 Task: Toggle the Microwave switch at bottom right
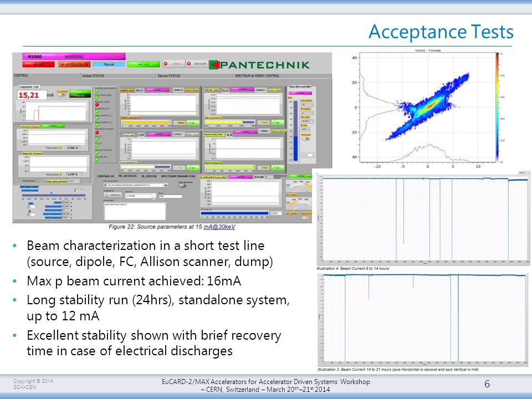coord(306,217)
